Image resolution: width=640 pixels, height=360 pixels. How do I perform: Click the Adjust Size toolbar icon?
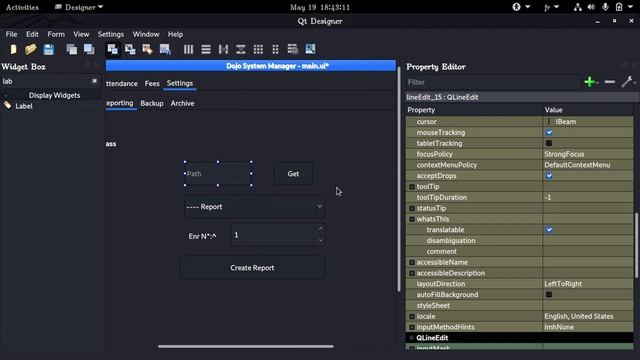pos(310,49)
